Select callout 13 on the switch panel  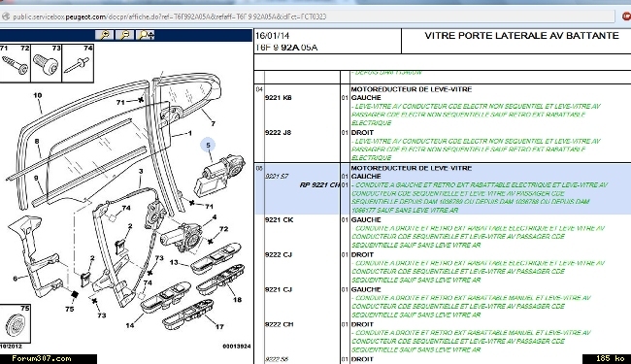[x=174, y=262]
